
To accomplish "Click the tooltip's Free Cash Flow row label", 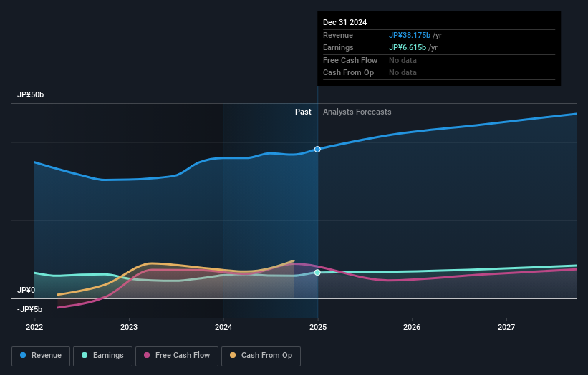I will point(350,60).
